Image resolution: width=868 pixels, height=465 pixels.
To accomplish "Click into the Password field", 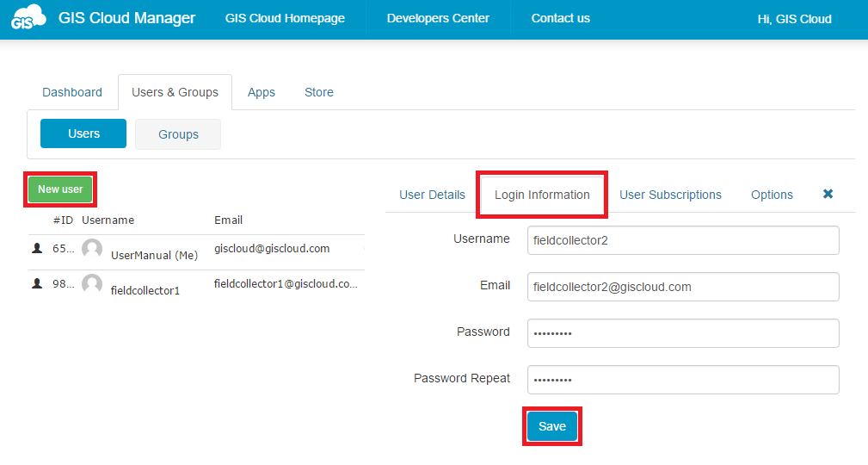I will (x=683, y=333).
